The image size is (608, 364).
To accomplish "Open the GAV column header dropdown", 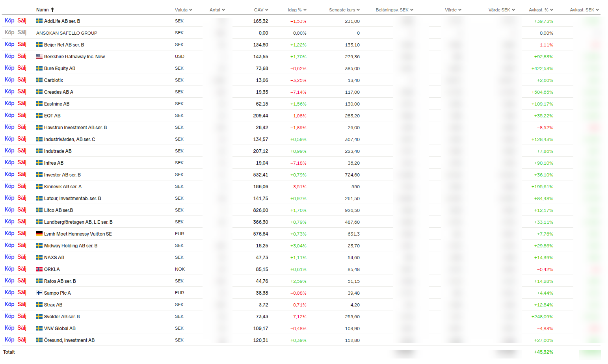I will coord(267,10).
